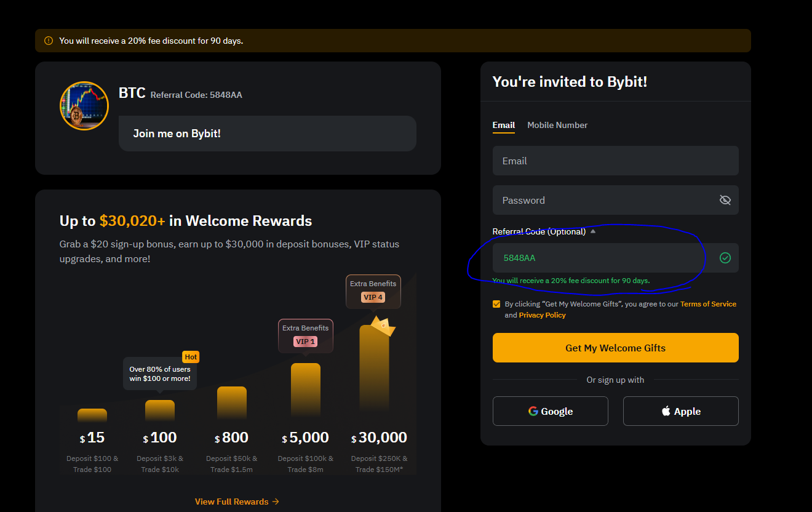Toggle the Terms of Service agreement checkbox

click(496, 304)
